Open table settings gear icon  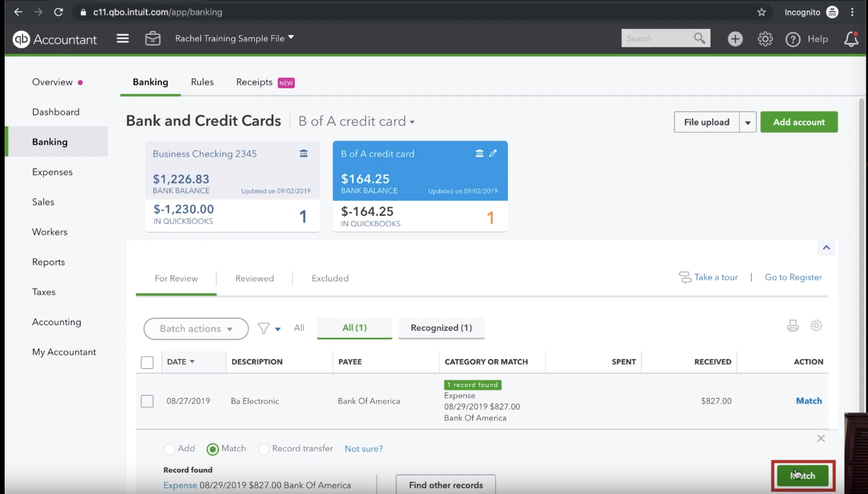(816, 325)
